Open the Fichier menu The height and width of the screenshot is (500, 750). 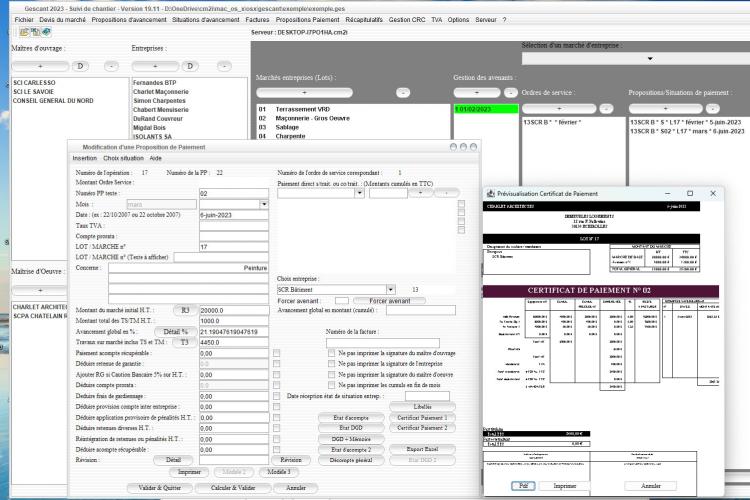[x=24, y=20]
